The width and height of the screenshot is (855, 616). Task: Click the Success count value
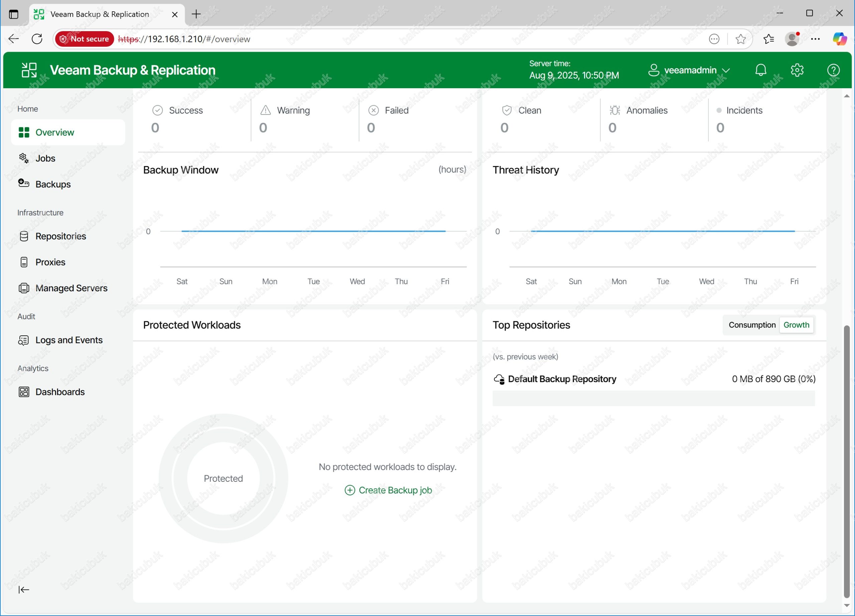[155, 128]
